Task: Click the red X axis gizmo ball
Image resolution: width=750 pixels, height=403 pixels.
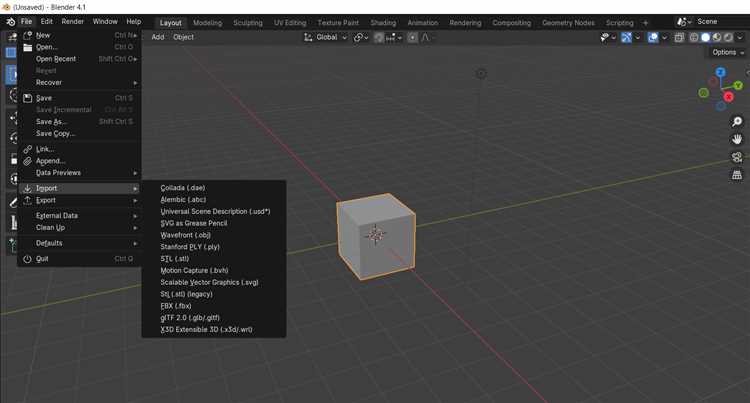Action: click(728, 97)
